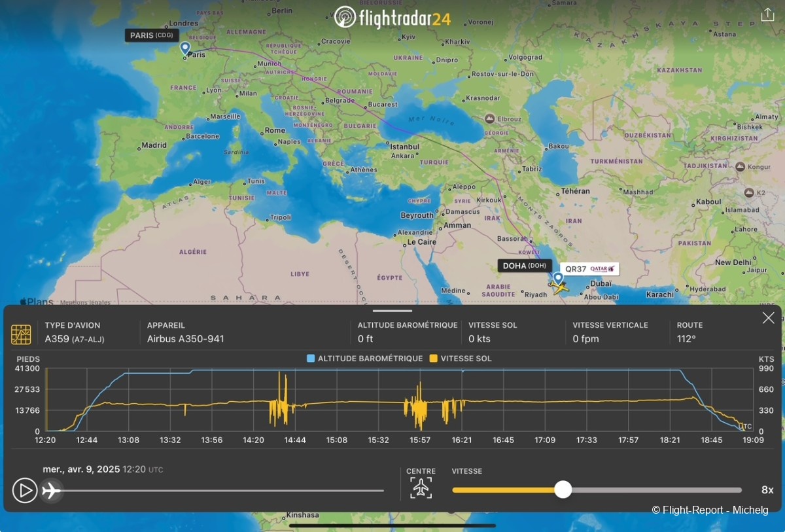Screen dimensions: 785x532
Task: Open the QR37 flight label
Action: 589,269
